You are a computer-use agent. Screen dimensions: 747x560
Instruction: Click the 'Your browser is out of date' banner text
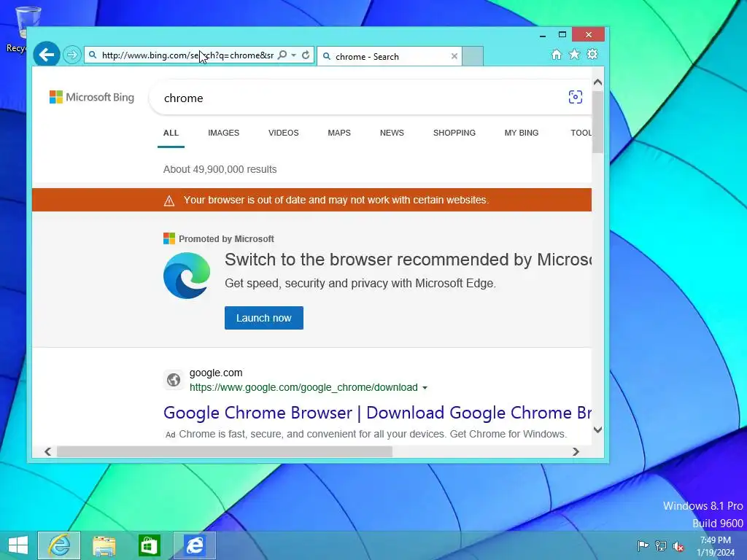point(336,200)
